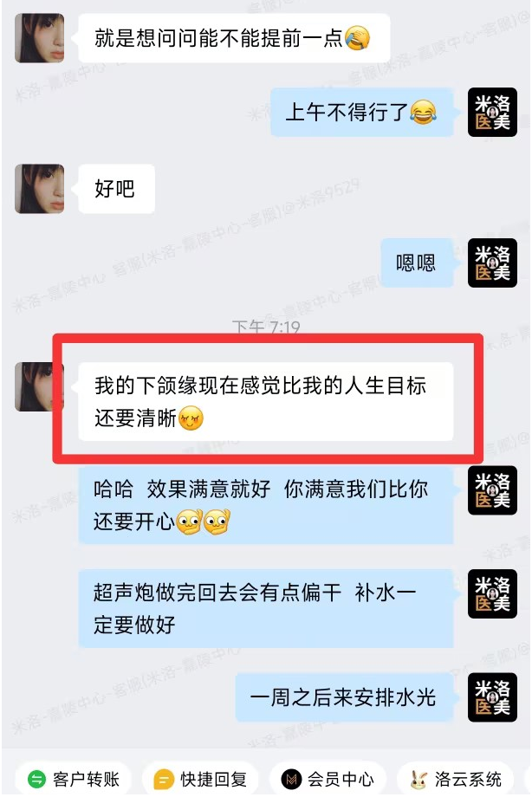This screenshot has height=797, width=532.
Task: Tap 米洛医美 avatar beside 嗯嗯
Action: click(492, 262)
